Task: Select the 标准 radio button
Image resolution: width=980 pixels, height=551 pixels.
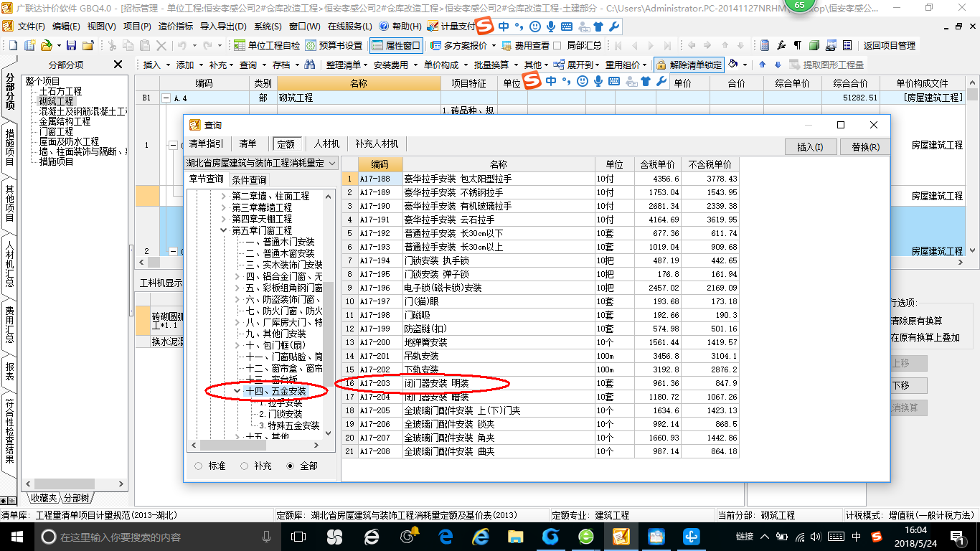Action: coord(199,466)
